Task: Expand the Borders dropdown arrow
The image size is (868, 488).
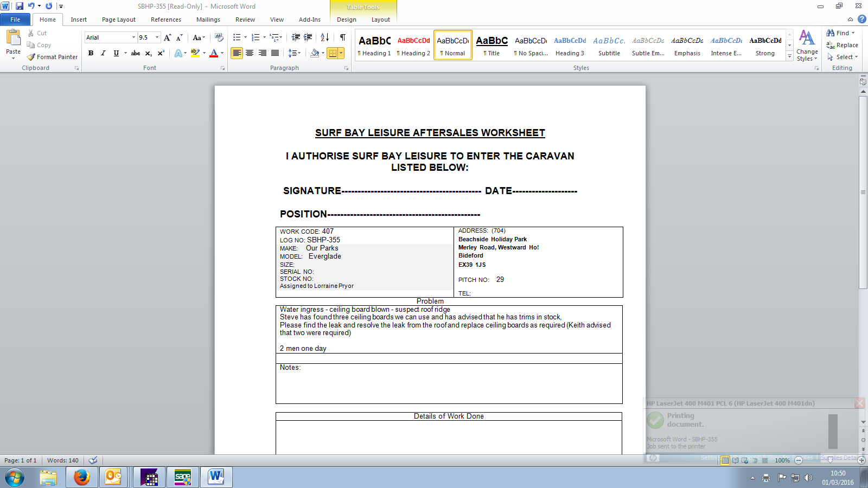Action: coord(341,53)
